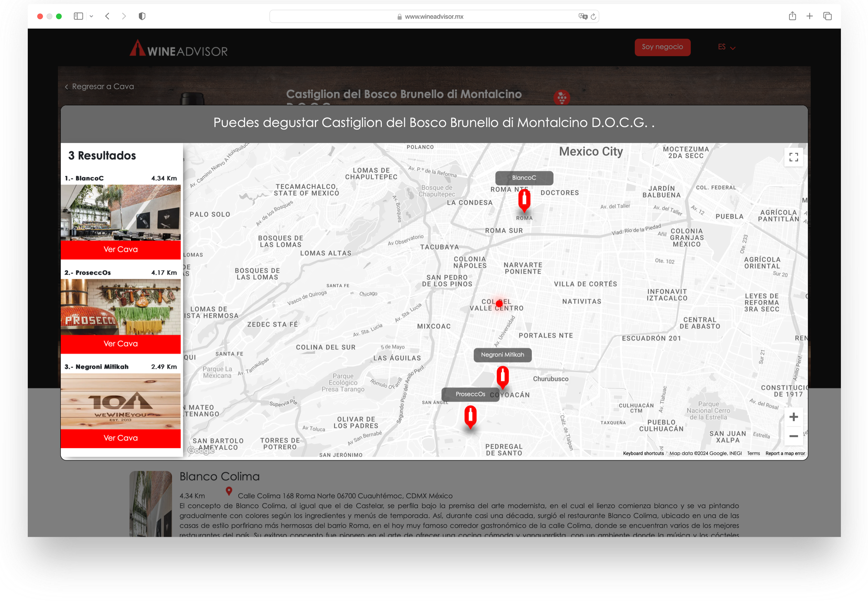This screenshot has width=868, height=604.
Task: Click the BlancoC restaurant photo thumbnail
Action: tap(121, 213)
